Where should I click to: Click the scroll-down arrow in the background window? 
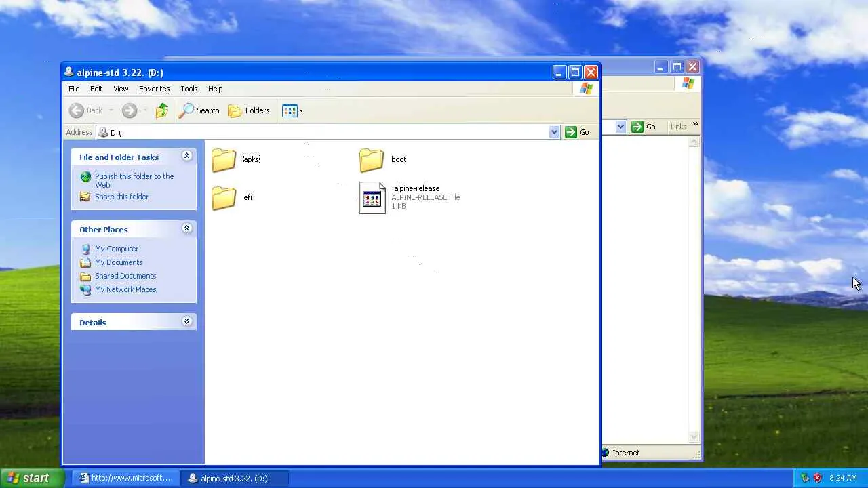tap(694, 437)
